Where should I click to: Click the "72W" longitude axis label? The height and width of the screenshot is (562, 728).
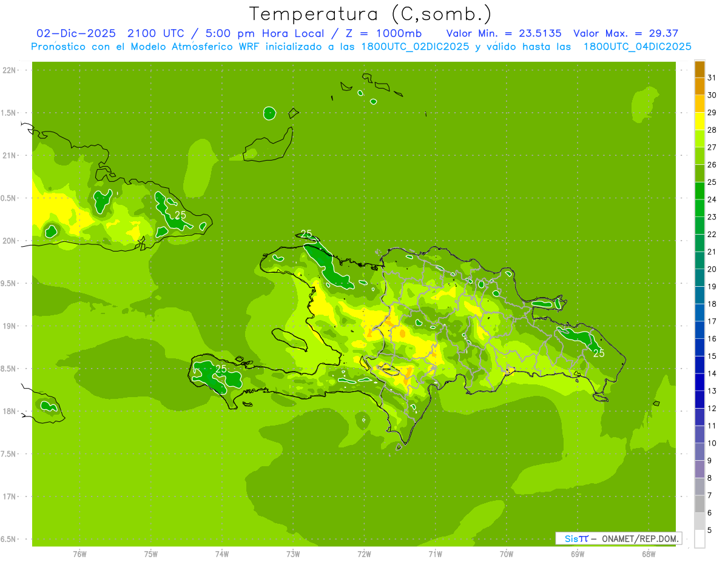[364, 554]
